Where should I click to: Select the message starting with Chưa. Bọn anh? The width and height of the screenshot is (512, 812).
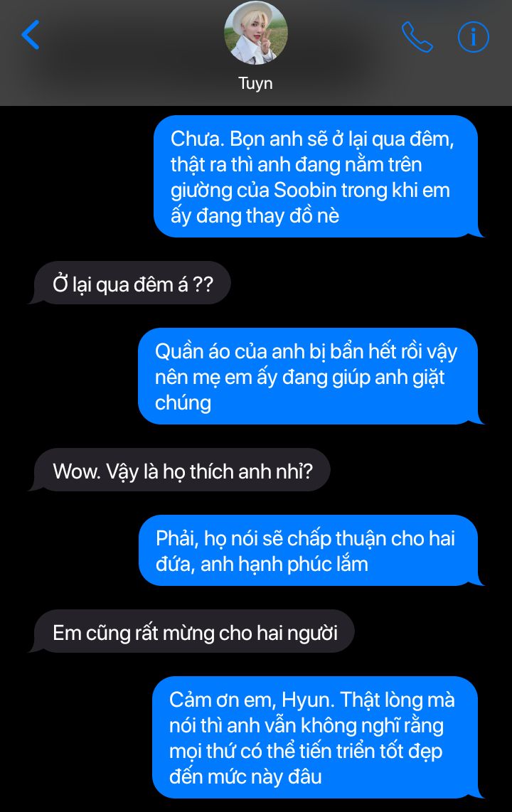click(316, 176)
